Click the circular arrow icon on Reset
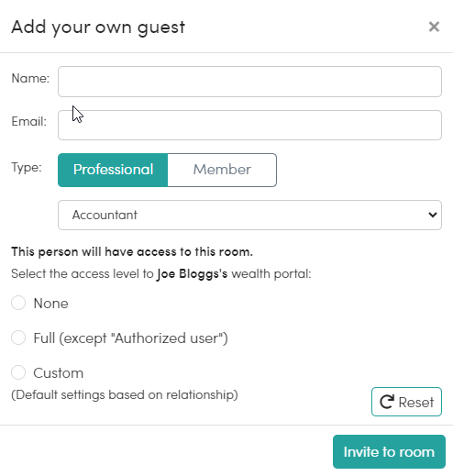 point(387,402)
